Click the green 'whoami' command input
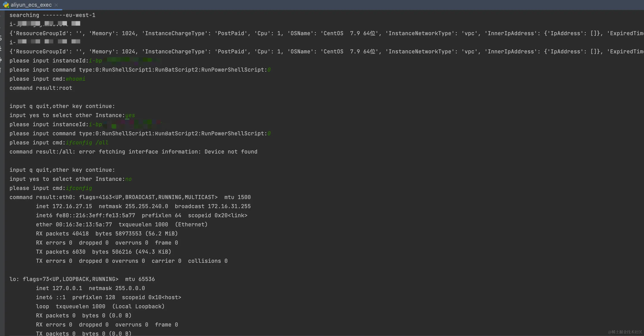Screen dimensions: 644x336 pos(75,79)
